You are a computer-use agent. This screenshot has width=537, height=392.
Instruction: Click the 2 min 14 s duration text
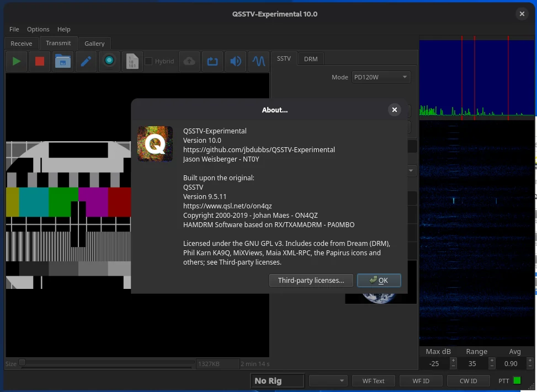[255, 364]
